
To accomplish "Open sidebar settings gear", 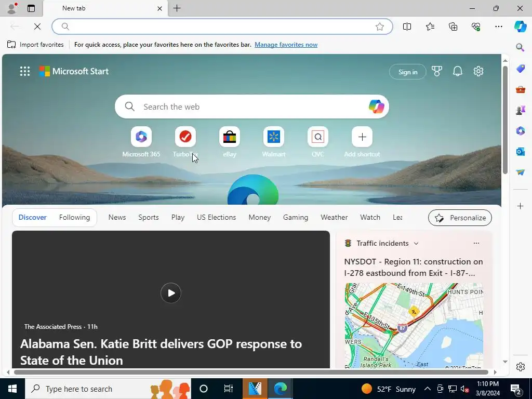I will [x=521, y=367].
